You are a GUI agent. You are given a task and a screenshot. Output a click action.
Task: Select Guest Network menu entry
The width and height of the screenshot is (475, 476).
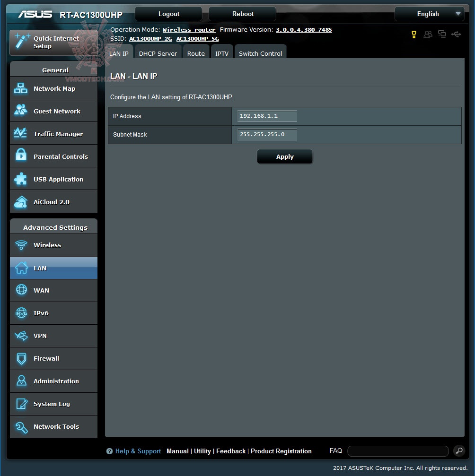[x=54, y=111]
